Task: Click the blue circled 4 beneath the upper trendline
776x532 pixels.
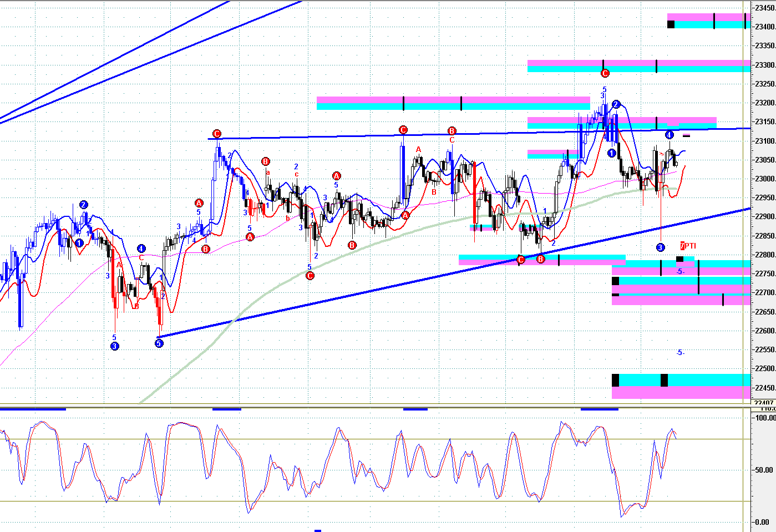Action: (x=670, y=135)
